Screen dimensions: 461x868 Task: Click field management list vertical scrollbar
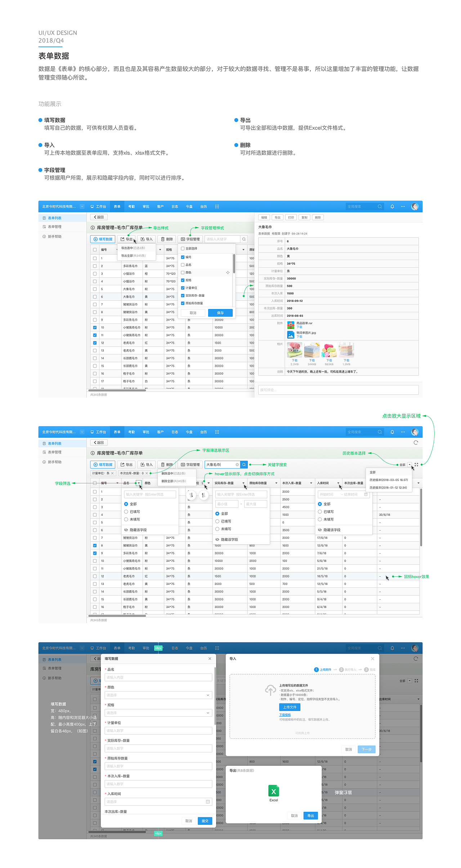(x=234, y=263)
